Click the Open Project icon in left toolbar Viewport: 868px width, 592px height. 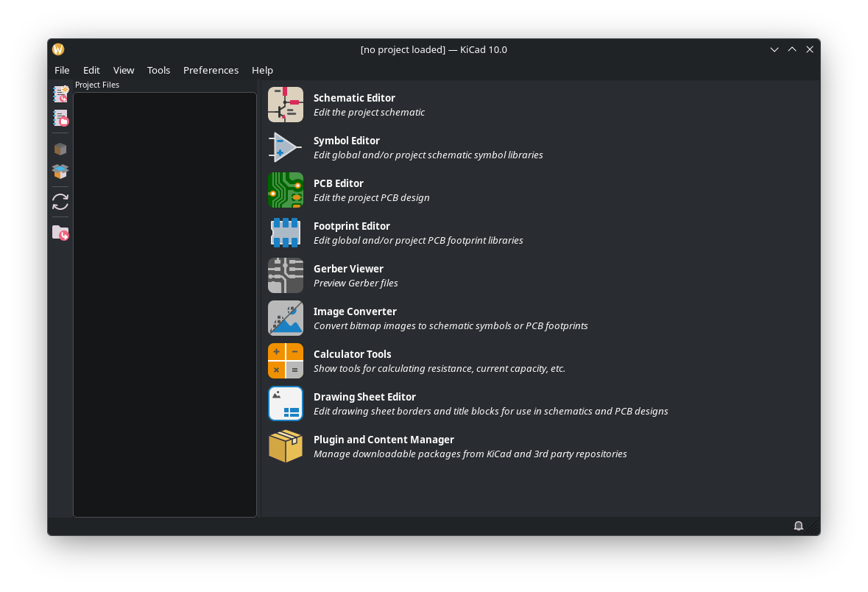(60, 118)
